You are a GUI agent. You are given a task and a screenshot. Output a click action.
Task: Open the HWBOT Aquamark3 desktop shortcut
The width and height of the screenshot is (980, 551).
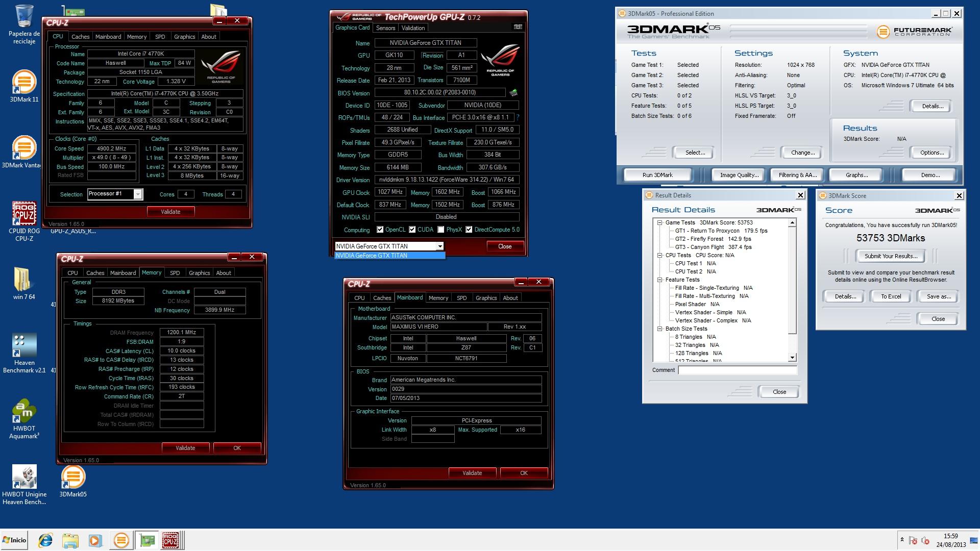point(24,419)
